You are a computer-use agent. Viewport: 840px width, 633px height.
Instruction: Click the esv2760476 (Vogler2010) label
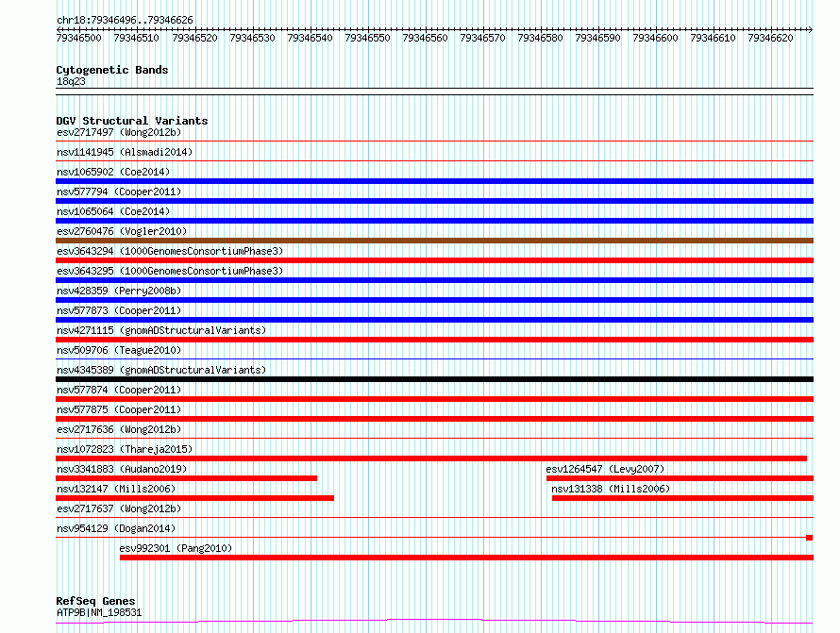(122, 231)
